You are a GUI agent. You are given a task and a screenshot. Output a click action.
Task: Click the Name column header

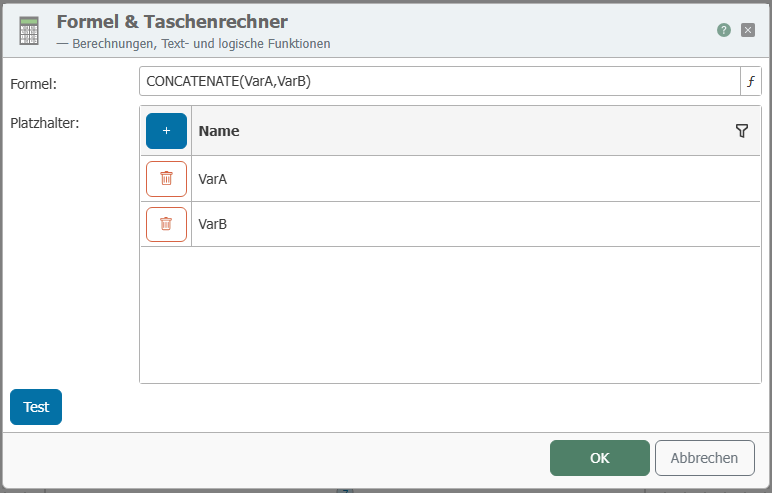[x=219, y=131]
